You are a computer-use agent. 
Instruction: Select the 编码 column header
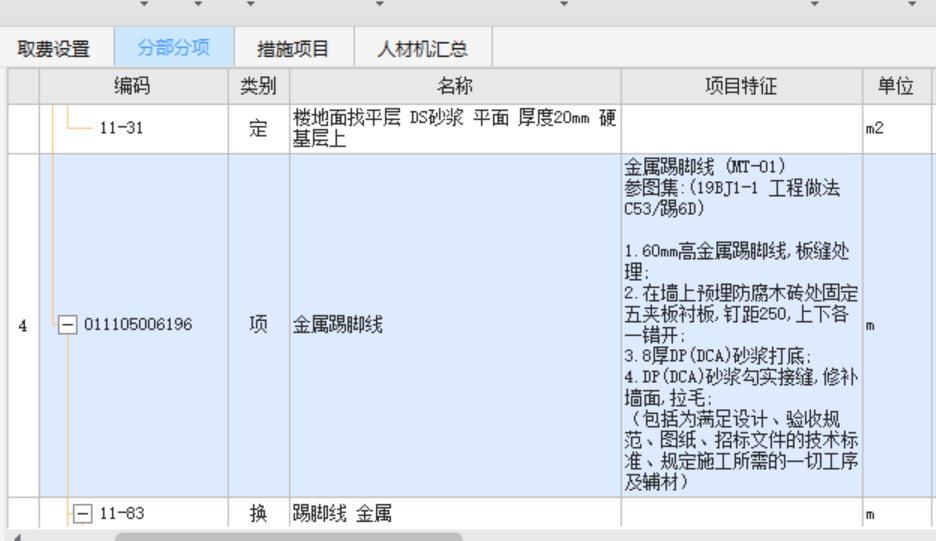point(134,87)
